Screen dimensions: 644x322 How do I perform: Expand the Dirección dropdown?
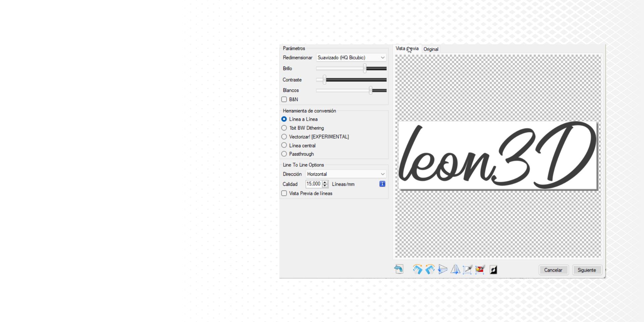click(x=346, y=174)
